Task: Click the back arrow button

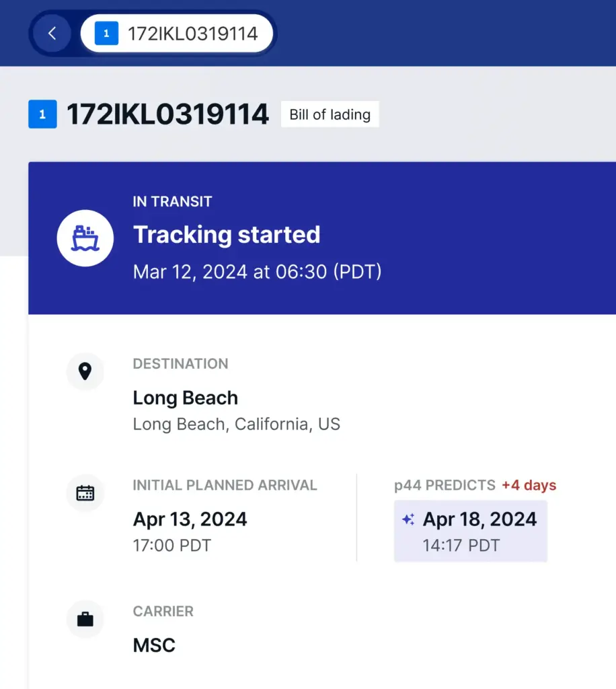Action: coord(52,34)
